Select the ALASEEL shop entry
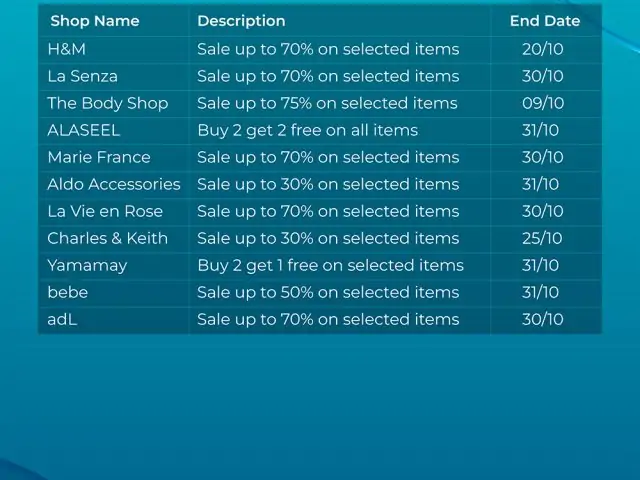 [84, 130]
